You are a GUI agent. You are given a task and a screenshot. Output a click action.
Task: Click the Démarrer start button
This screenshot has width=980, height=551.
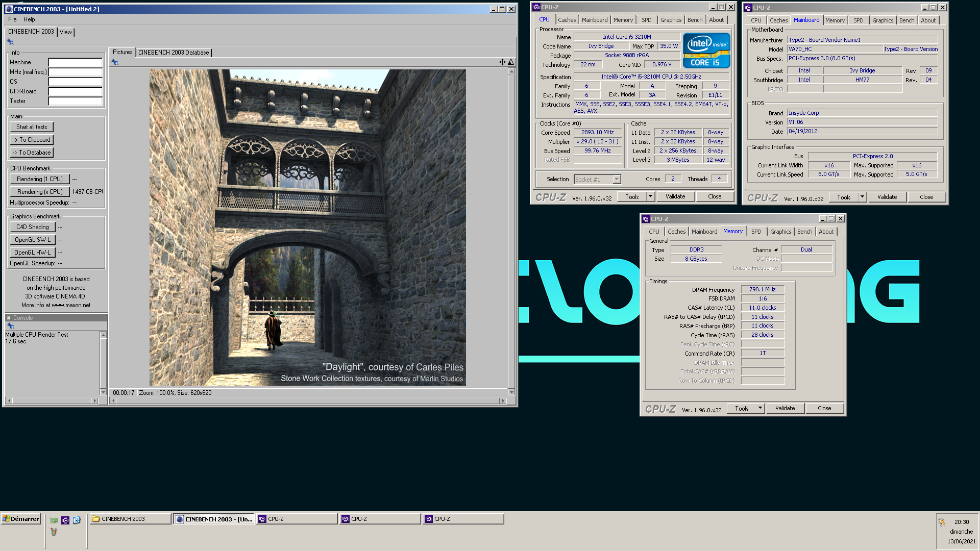click(x=21, y=519)
